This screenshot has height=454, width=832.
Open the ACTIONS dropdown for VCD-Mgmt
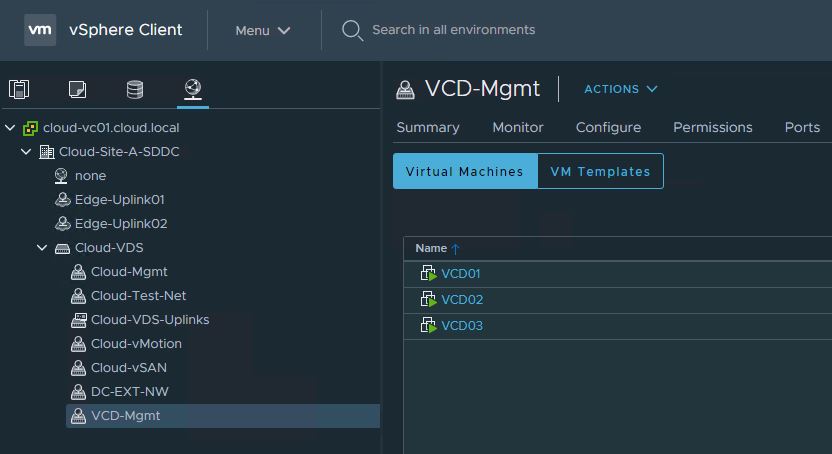tap(620, 89)
